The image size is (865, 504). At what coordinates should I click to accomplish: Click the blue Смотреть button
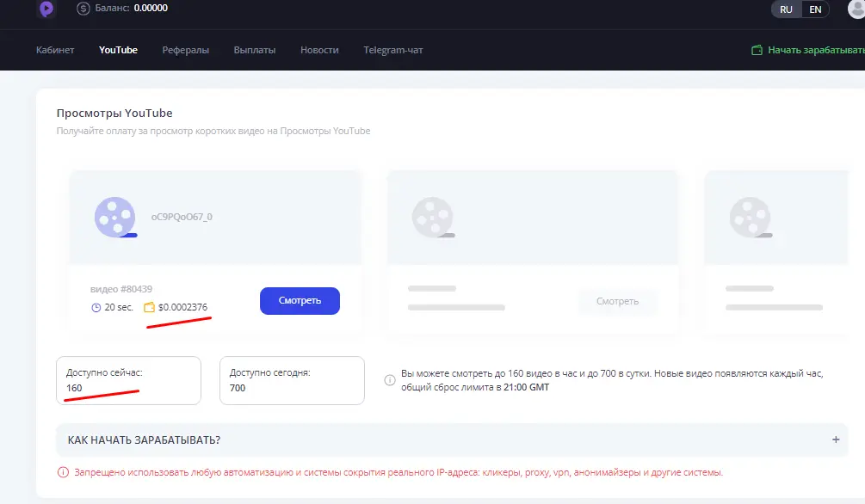click(300, 301)
